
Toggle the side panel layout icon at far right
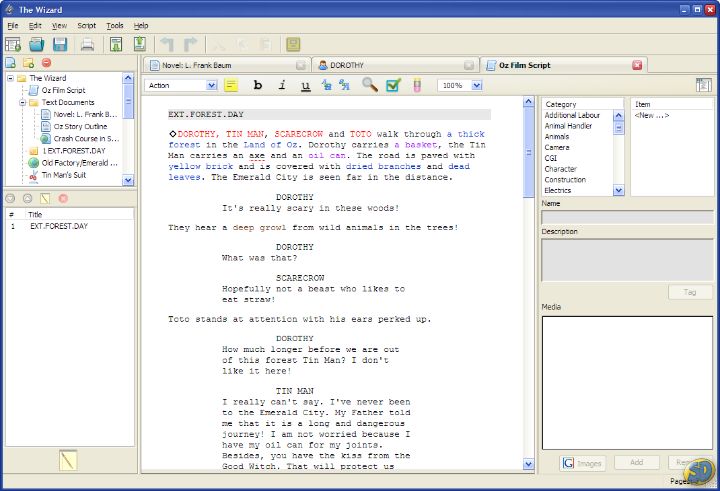(x=703, y=85)
